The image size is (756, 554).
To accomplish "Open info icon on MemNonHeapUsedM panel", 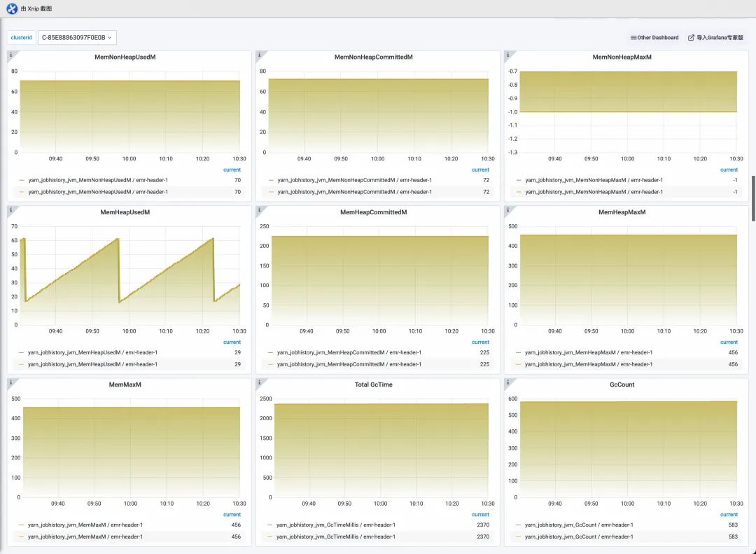I will (x=10, y=55).
